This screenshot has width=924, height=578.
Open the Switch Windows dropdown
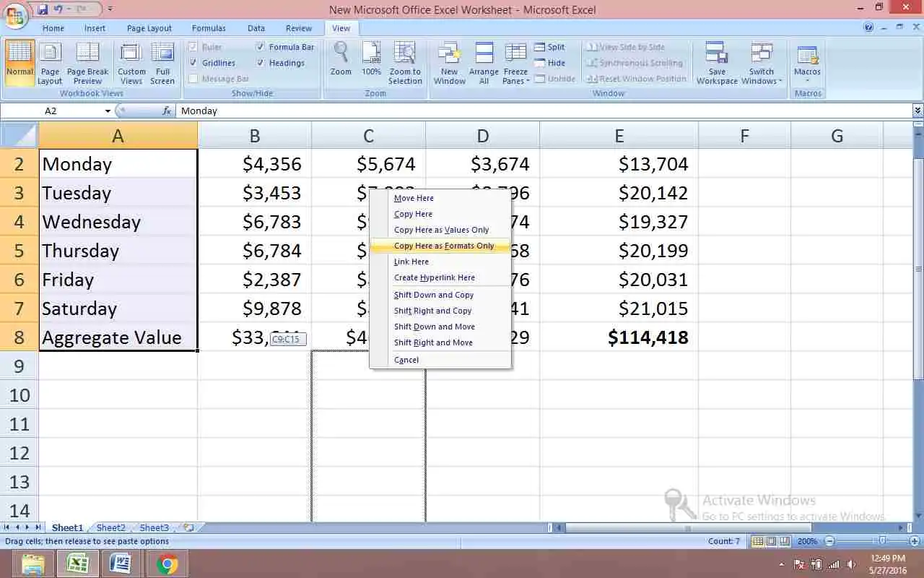point(762,63)
